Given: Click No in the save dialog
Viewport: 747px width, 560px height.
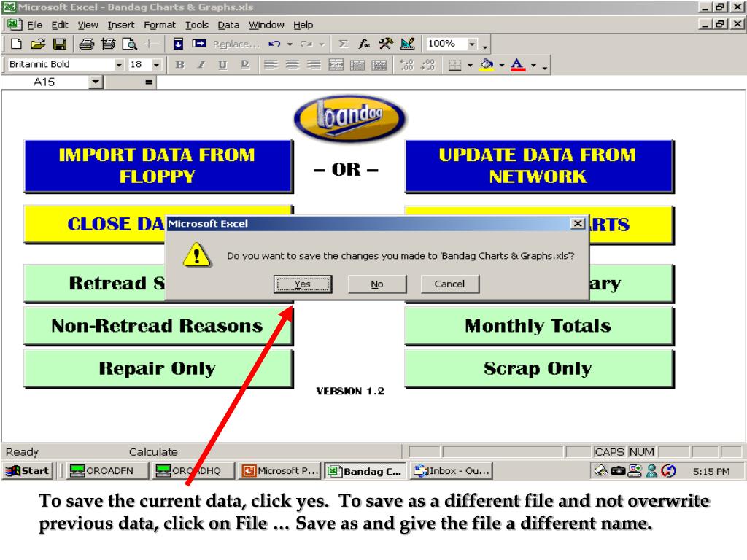Looking at the screenshot, I should (377, 284).
